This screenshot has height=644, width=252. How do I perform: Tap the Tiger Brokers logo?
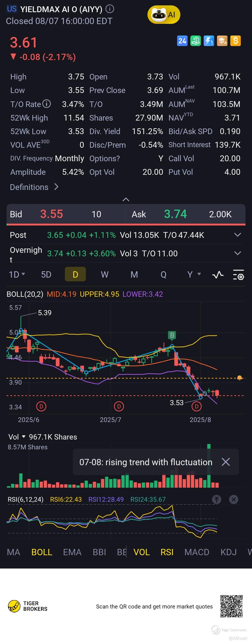click(28, 606)
